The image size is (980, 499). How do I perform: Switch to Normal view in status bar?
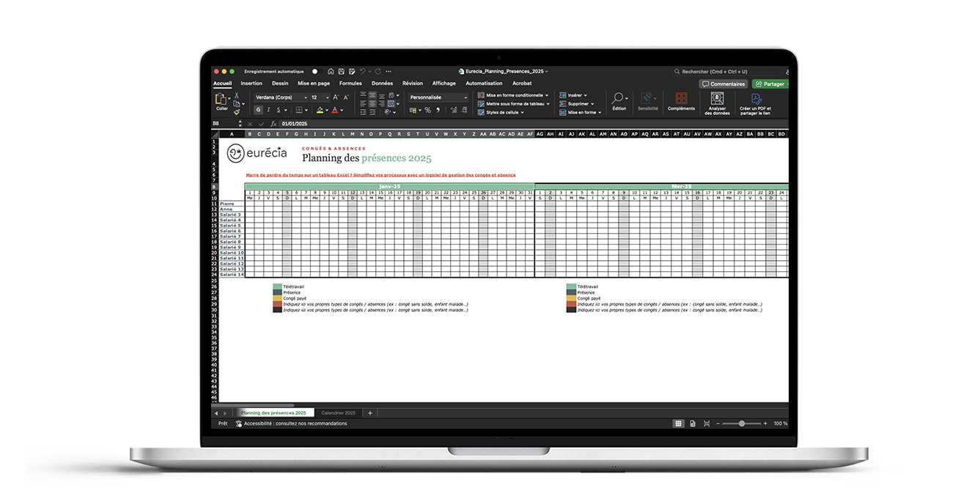[679, 424]
